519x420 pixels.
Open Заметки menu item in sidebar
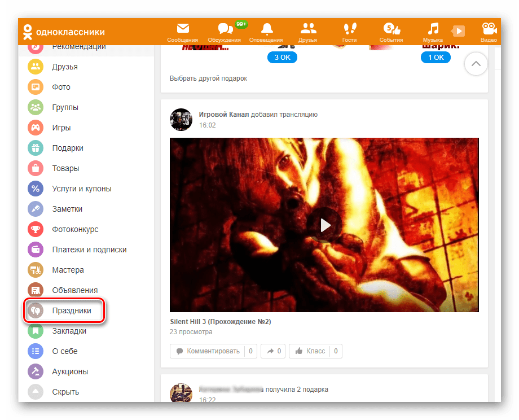click(67, 209)
